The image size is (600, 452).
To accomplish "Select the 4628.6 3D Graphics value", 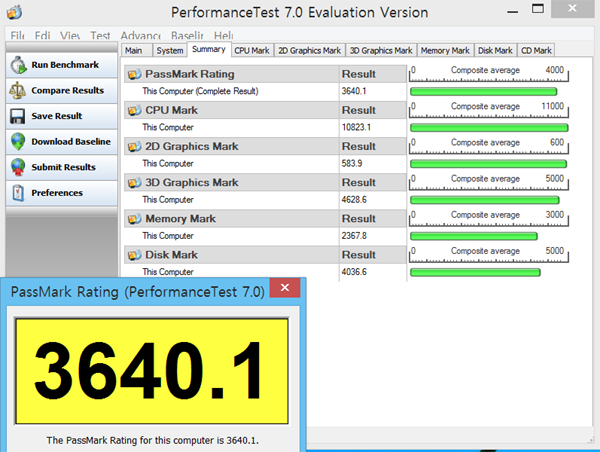I will tap(354, 200).
